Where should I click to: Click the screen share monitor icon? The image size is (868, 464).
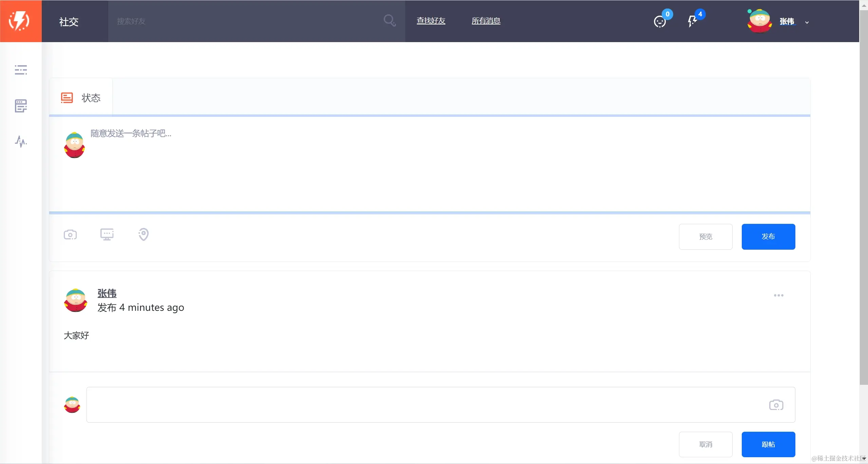(x=107, y=234)
